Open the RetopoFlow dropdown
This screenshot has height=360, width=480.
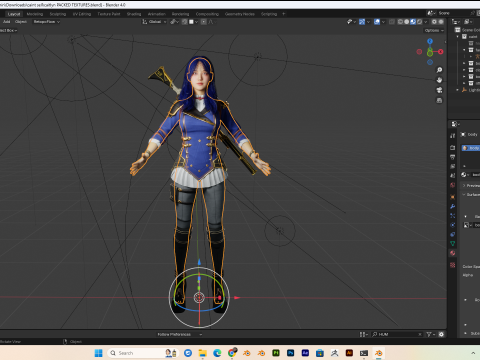tap(46, 22)
